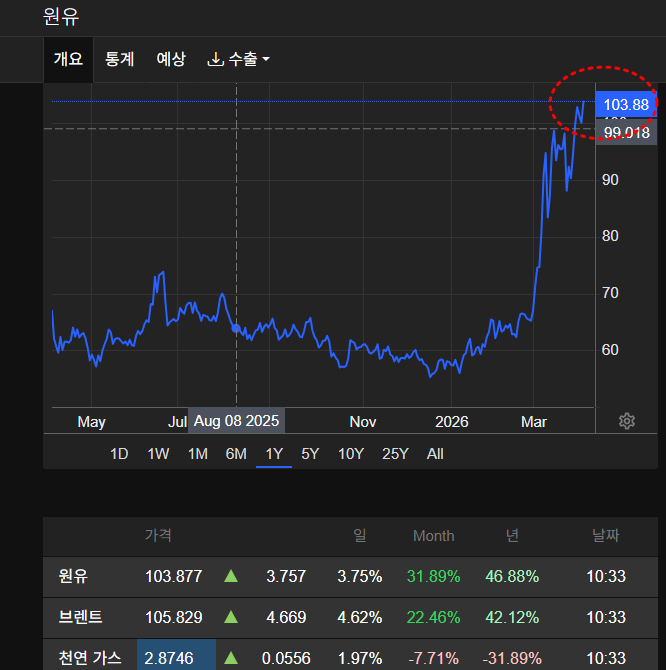The image size is (666, 670).
Task: Switch to the 통계 tab
Action: (x=120, y=59)
